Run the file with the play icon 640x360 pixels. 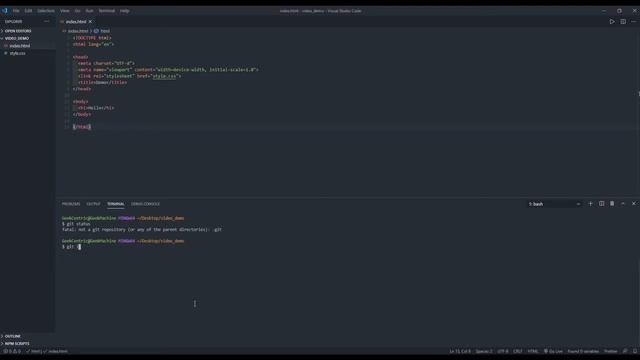click(612, 22)
